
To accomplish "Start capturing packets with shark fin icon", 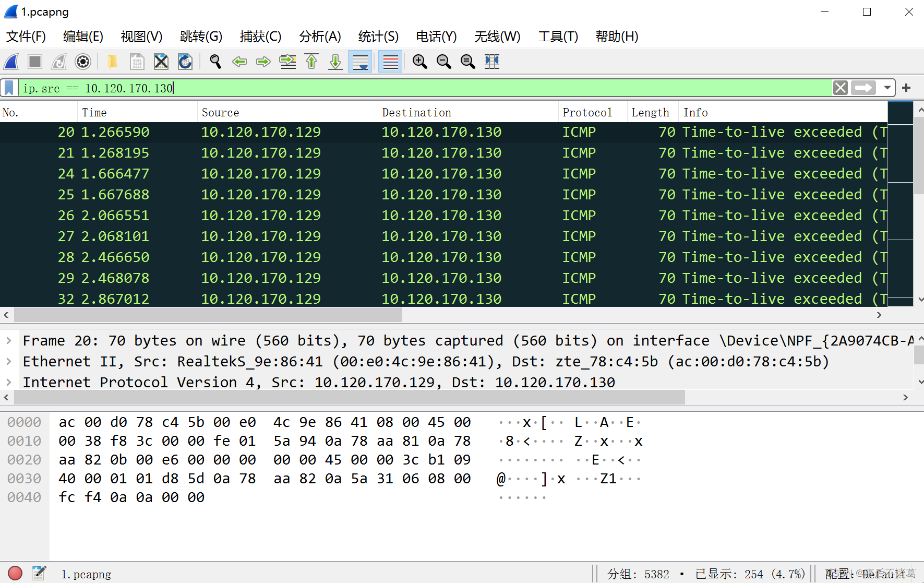I will click(11, 62).
